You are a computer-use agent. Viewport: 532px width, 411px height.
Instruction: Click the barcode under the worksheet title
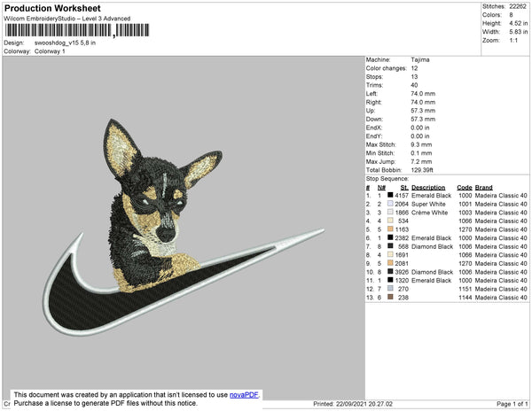point(77,30)
